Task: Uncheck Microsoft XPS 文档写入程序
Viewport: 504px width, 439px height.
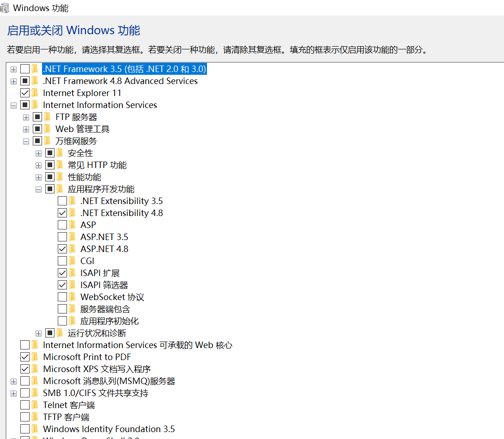Action: point(25,369)
